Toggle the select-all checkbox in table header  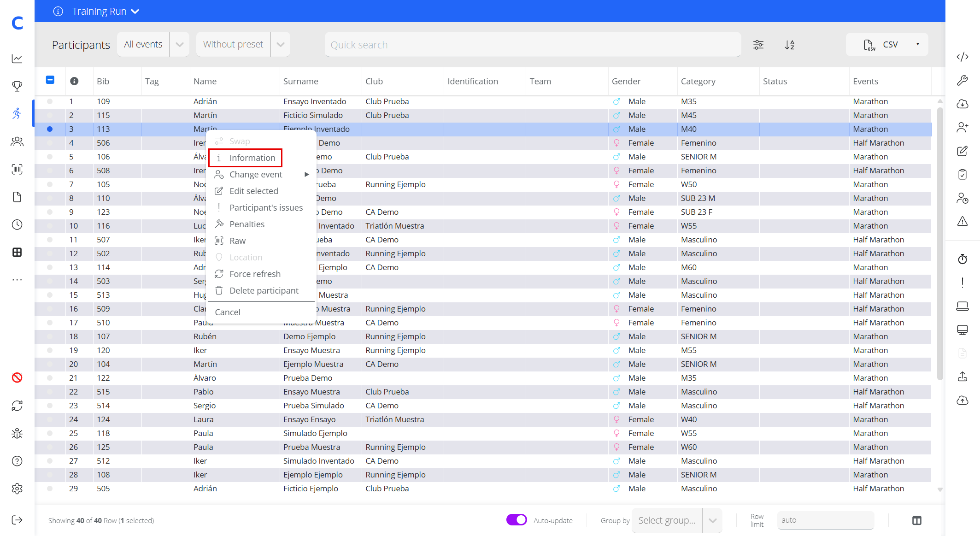click(x=50, y=80)
